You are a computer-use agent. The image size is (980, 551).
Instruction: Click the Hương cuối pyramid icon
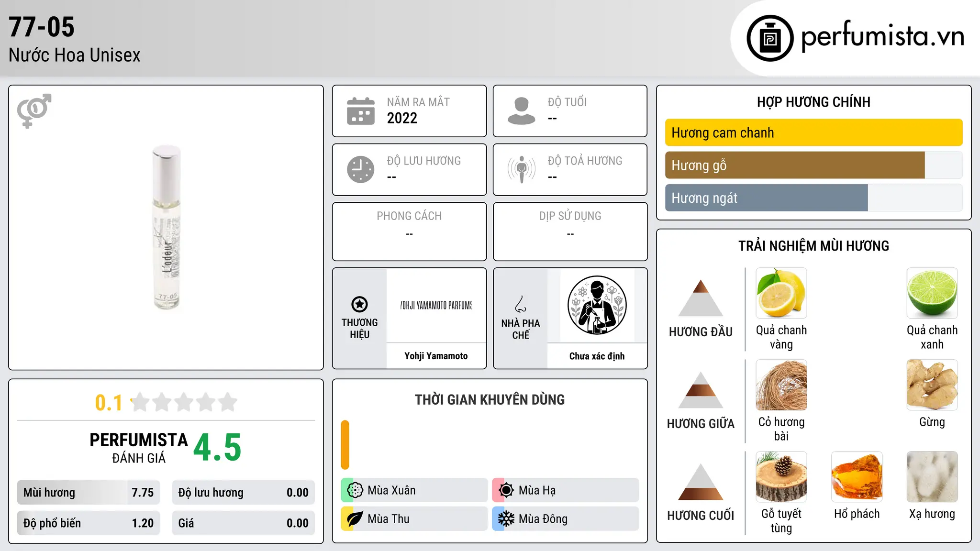pos(701,482)
